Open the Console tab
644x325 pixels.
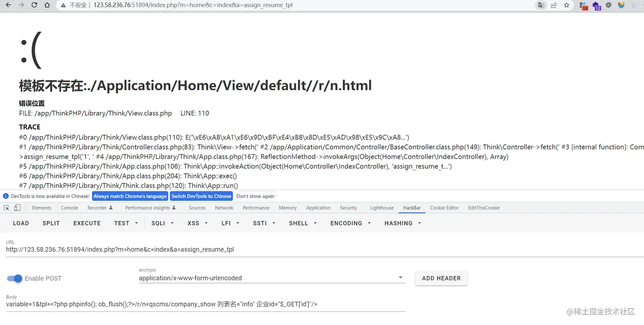click(69, 208)
